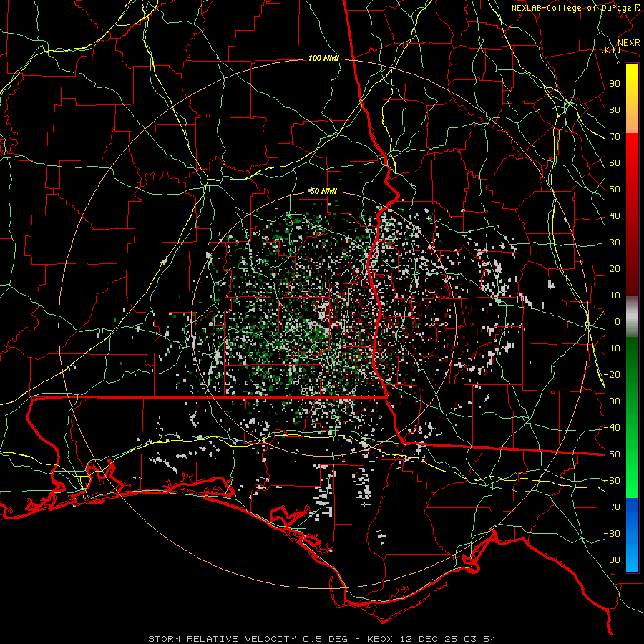This screenshot has width=644, height=644.
Task: Click the -20 value on velocity scale
Action: (612, 375)
